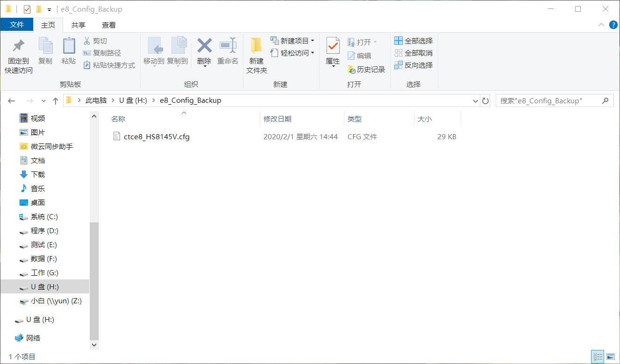Expand the 新建项目 (New item) dropdown
This screenshot has width=620, height=364.
pos(291,41)
